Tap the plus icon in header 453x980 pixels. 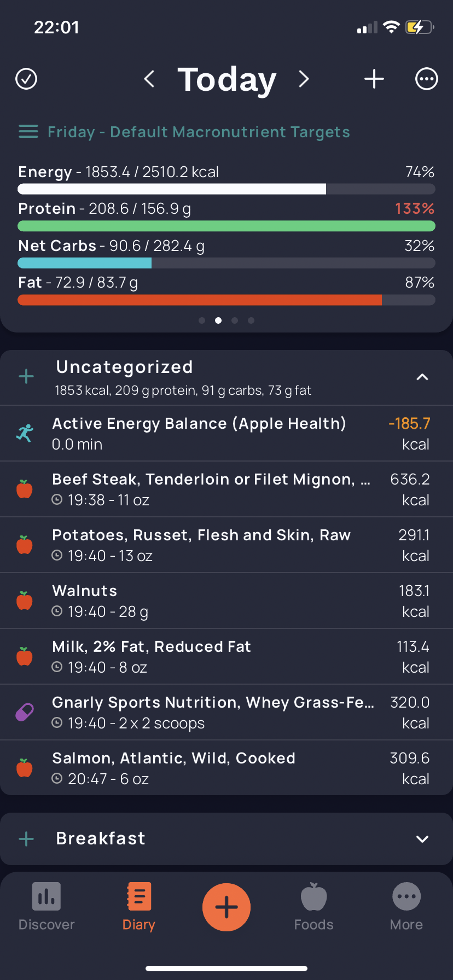tap(374, 79)
